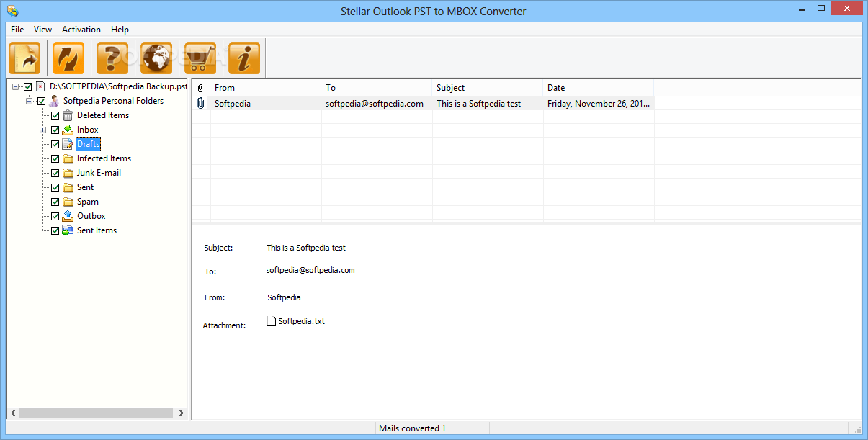This screenshot has width=868, height=440.
Task: Sort mails by To column
Action: (x=377, y=88)
